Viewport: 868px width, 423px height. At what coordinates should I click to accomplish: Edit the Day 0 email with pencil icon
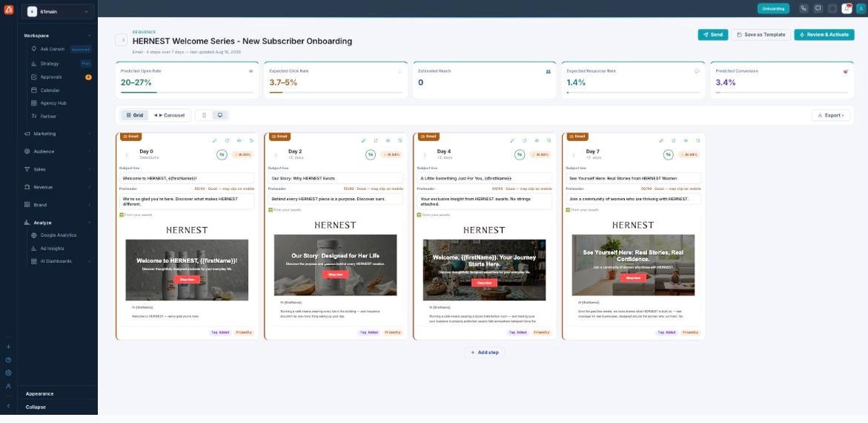point(215,141)
